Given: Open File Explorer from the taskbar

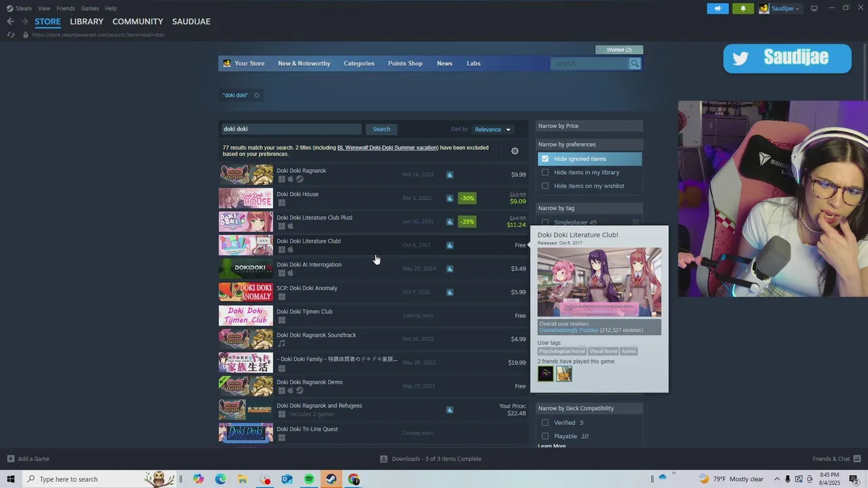Looking at the screenshot, I should [x=242, y=479].
